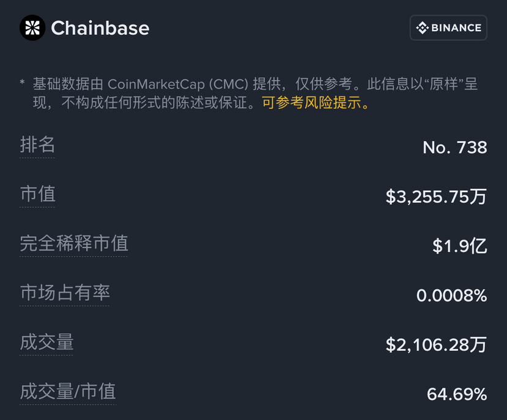Screen dimensions: 507x420
Task: Tap the 排名 label for explanation
Action: 37,144
